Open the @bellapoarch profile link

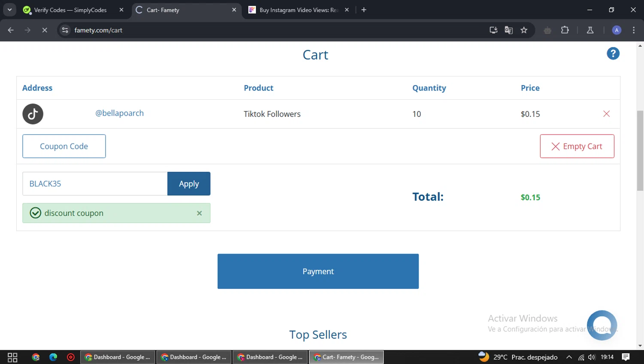coord(119,113)
